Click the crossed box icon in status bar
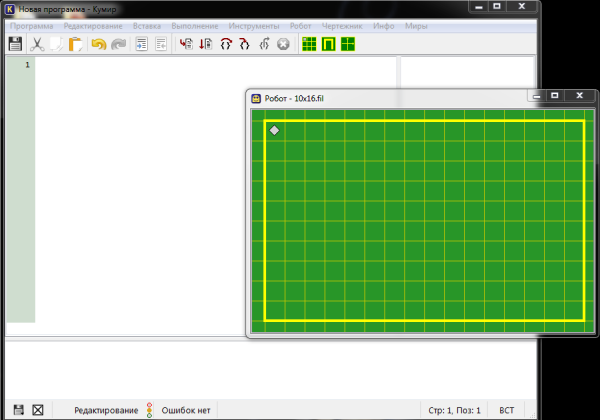 tap(38, 410)
